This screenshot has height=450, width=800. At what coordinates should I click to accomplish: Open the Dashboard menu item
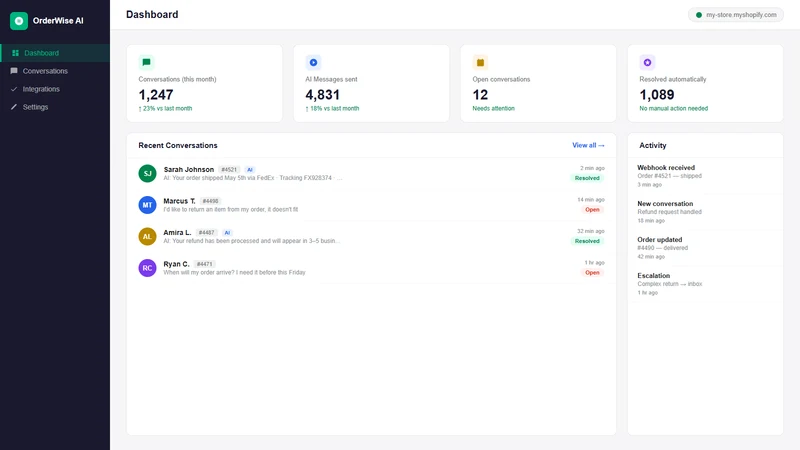pyautogui.click(x=55, y=53)
